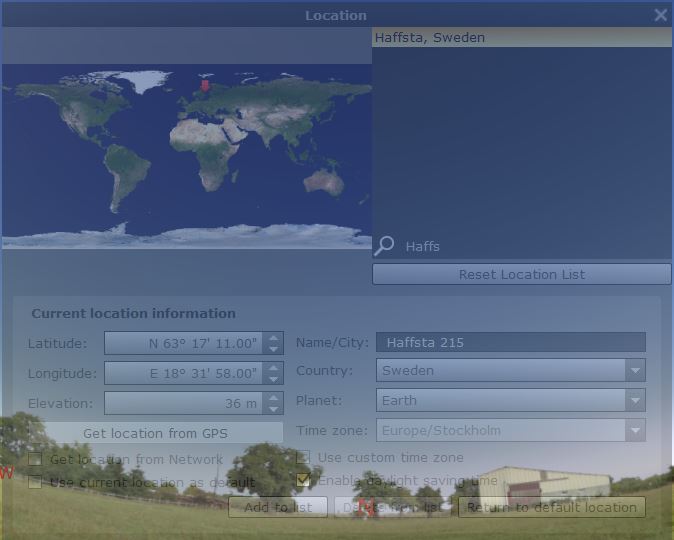The height and width of the screenshot is (540, 674).
Task: Decrease latitude with the down arrow
Action: [273, 349]
